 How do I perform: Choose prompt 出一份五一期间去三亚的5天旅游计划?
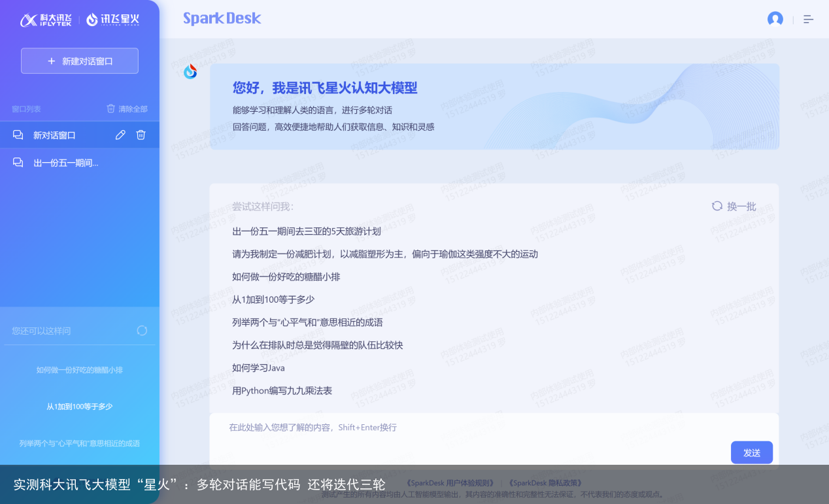[307, 231]
